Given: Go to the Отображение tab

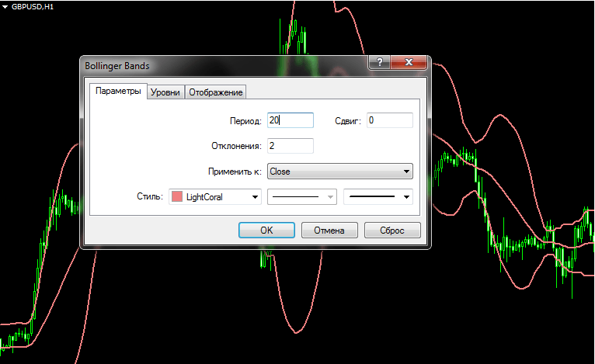Looking at the screenshot, I should [x=216, y=92].
